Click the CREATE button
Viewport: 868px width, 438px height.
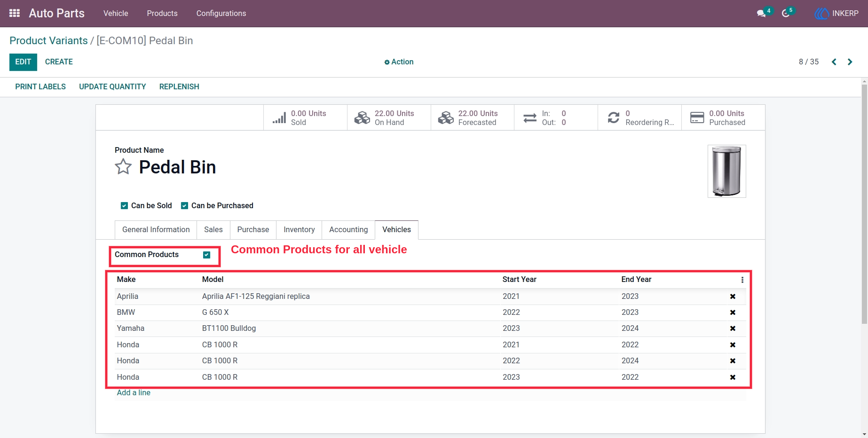pyautogui.click(x=59, y=62)
